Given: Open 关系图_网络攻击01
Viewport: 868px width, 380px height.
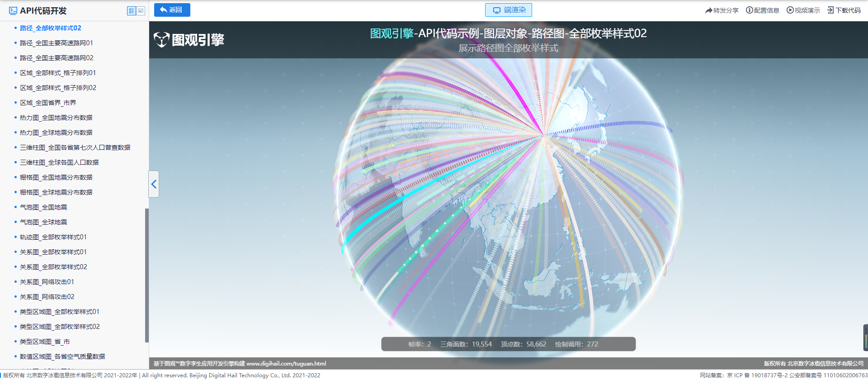Looking at the screenshot, I should pyautogui.click(x=47, y=282).
